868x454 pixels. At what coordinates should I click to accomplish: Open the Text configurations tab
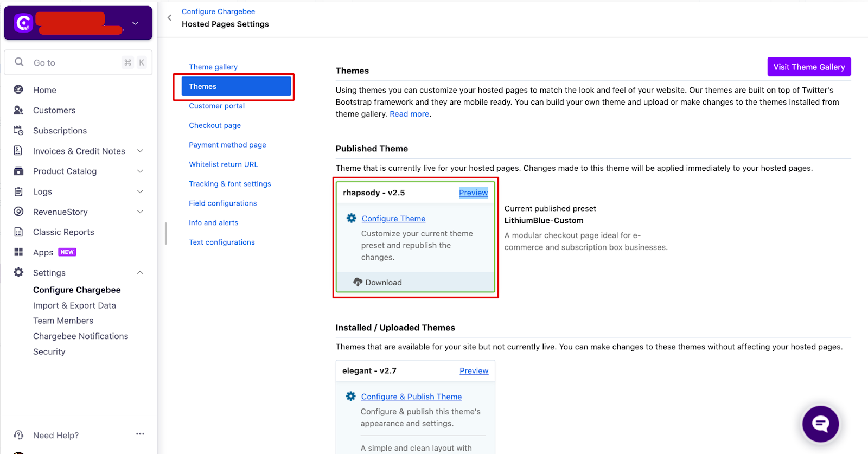tap(222, 242)
